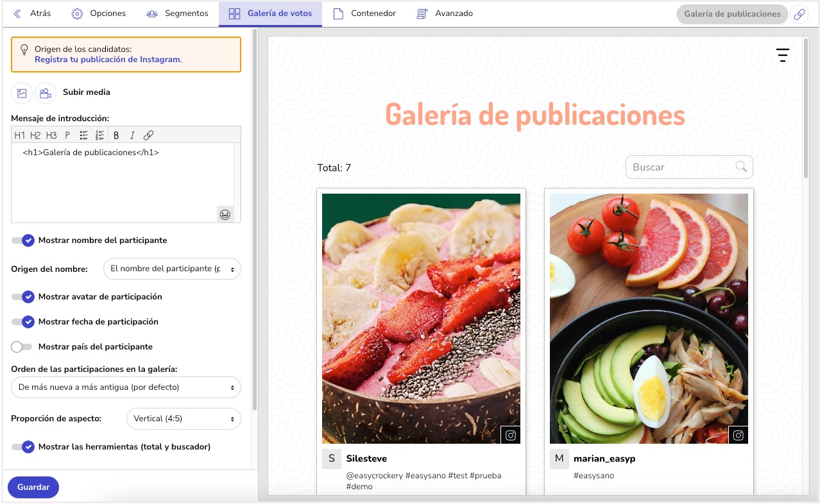The width and height of the screenshot is (820, 504).
Task: Toggle bold formatting in the editor
Action: point(116,135)
